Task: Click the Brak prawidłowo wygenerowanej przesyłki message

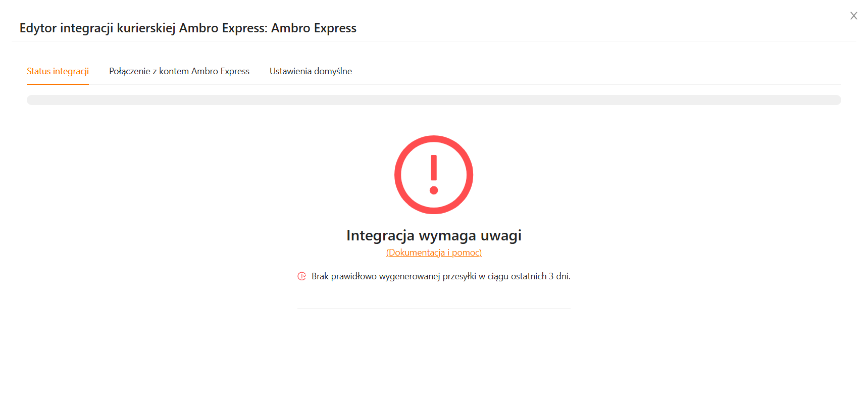Action: coord(440,276)
